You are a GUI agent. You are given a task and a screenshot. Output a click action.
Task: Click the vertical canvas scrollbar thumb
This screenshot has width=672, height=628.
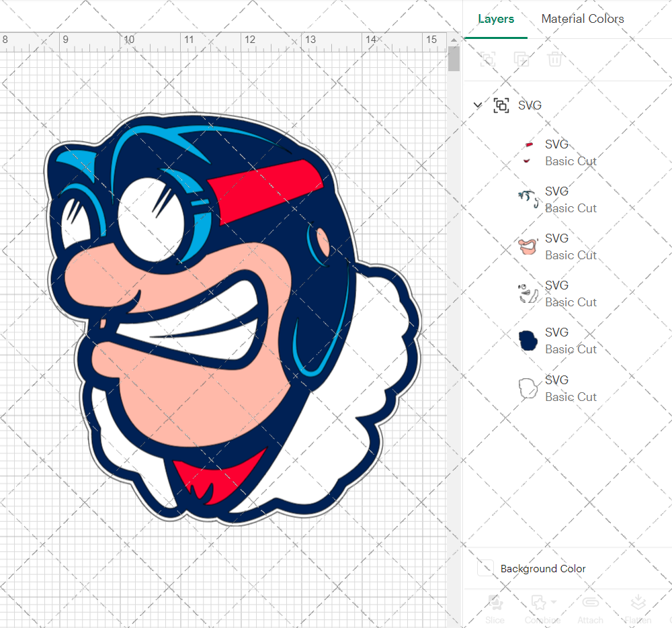(x=454, y=58)
